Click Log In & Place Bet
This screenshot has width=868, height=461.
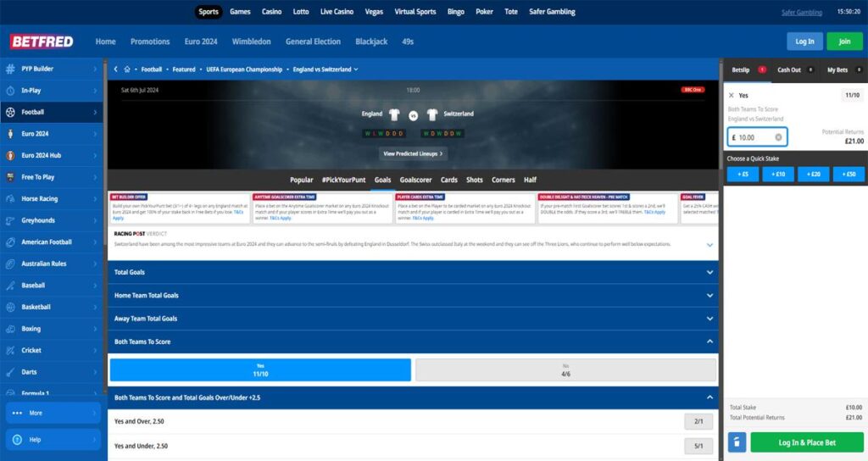pos(807,442)
